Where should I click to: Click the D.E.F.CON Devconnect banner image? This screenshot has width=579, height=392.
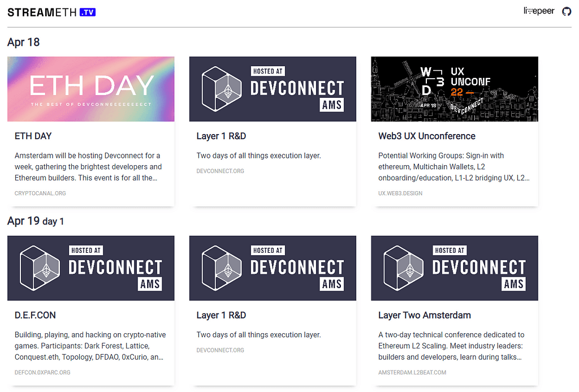[90, 268]
